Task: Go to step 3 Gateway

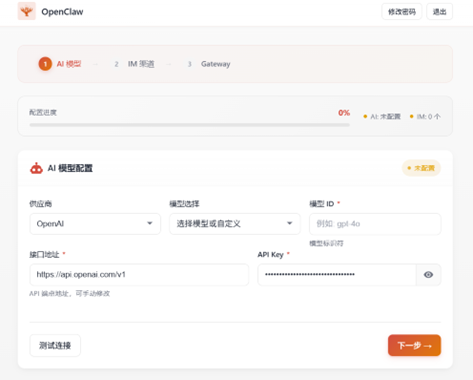Action: pos(209,64)
